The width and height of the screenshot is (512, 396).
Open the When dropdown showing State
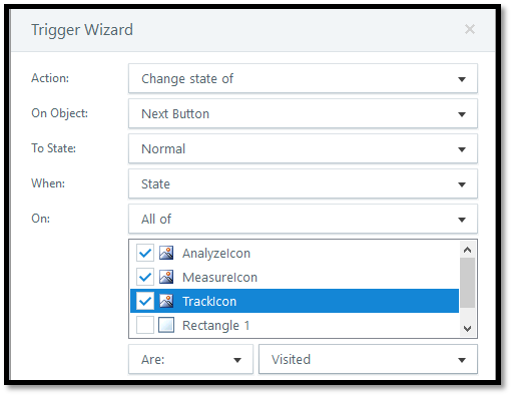click(303, 184)
